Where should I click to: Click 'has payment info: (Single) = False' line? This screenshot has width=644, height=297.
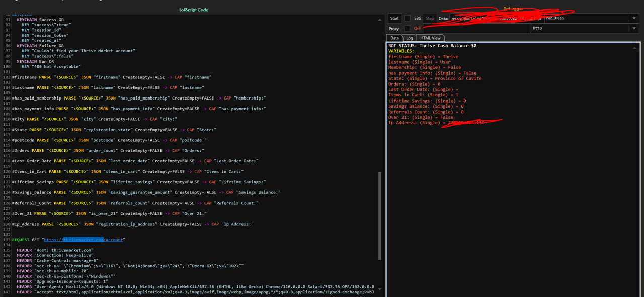point(432,73)
